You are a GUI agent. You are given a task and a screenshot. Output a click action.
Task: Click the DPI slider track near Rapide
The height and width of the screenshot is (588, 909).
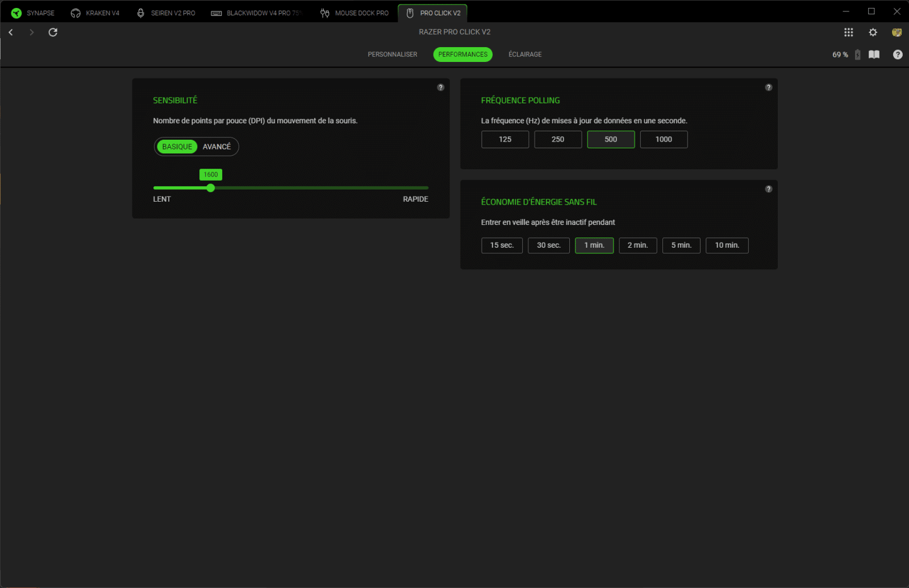(x=418, y=188)
